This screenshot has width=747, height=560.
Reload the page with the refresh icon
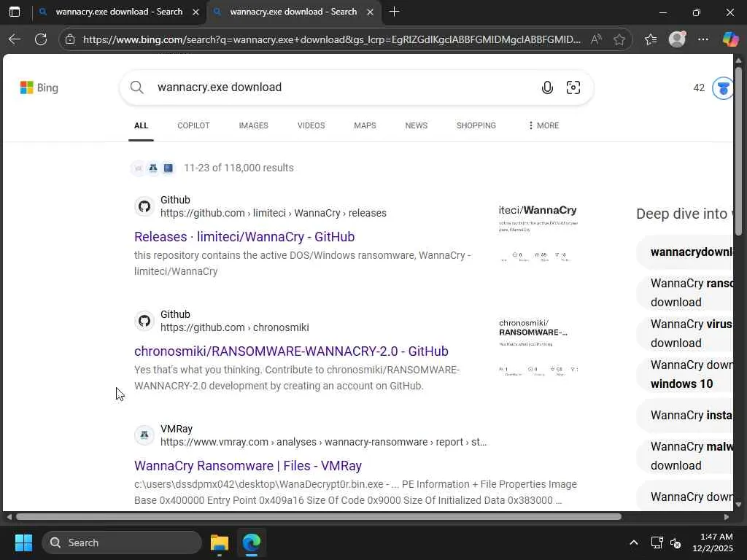pyautogui.click(x=41, y=39)
